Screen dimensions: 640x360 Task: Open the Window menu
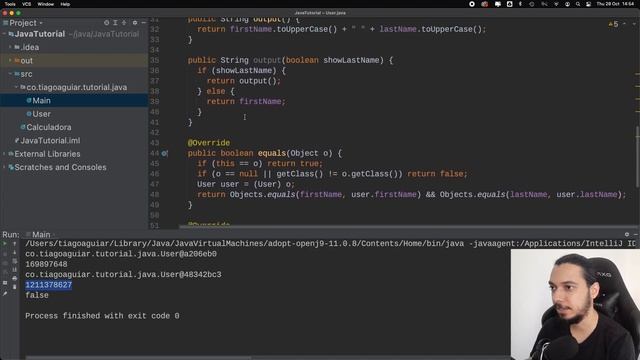tap(46, 4)
